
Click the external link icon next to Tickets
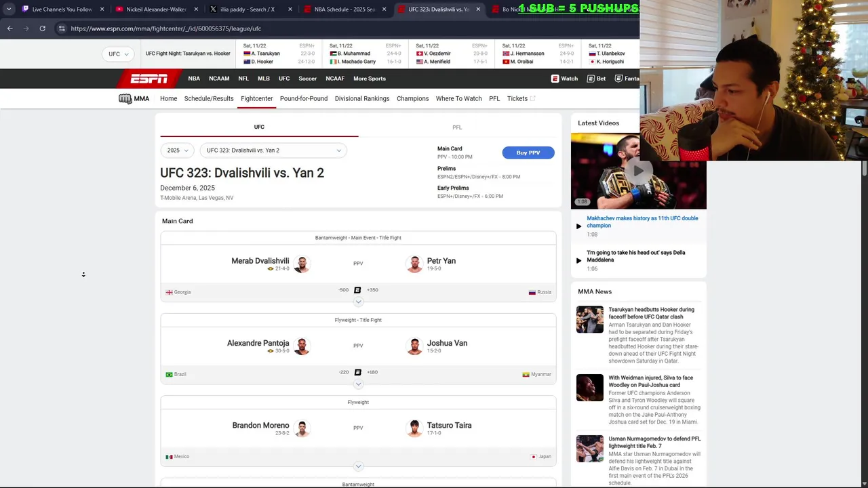click(x=533, y=99)
